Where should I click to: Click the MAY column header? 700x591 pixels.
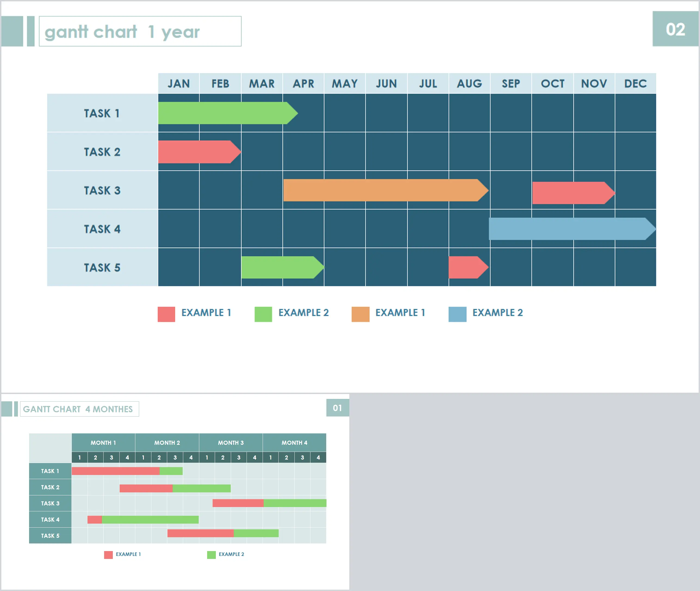point(345,83)
